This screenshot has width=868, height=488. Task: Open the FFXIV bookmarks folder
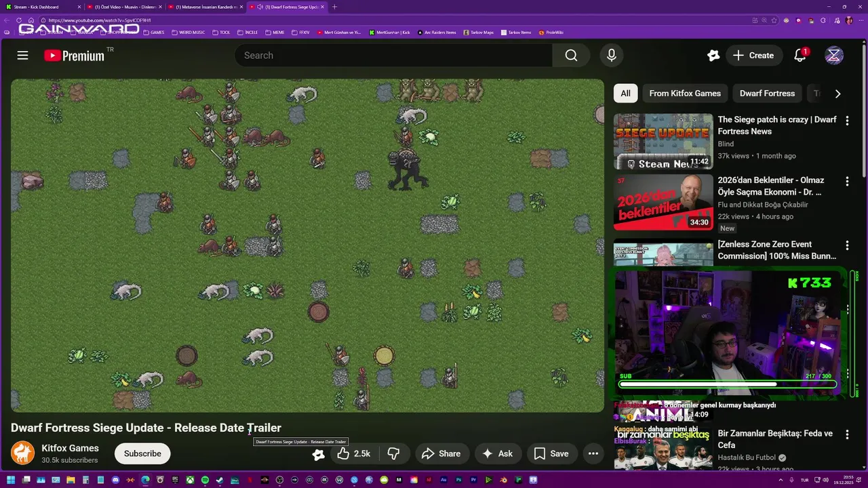pos(302,33)
